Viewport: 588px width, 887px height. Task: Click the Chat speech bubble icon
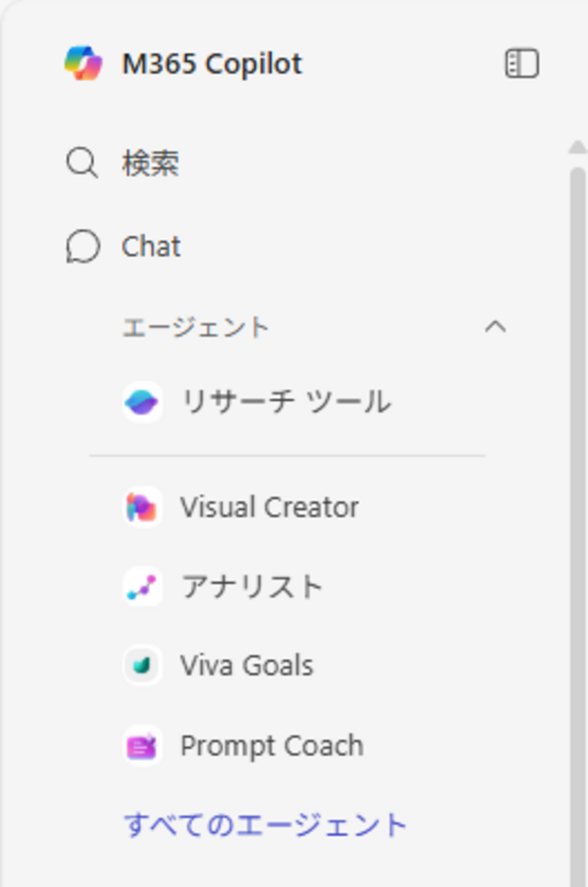[x=83, y=247]
